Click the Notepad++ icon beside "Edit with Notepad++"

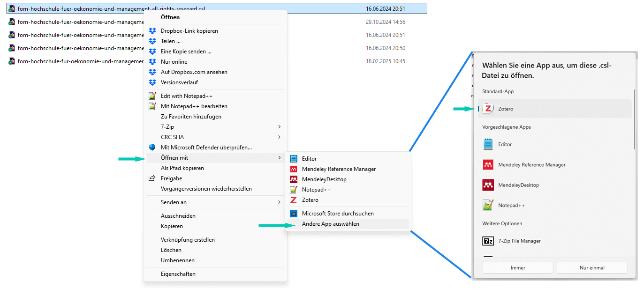coord(152,96)
